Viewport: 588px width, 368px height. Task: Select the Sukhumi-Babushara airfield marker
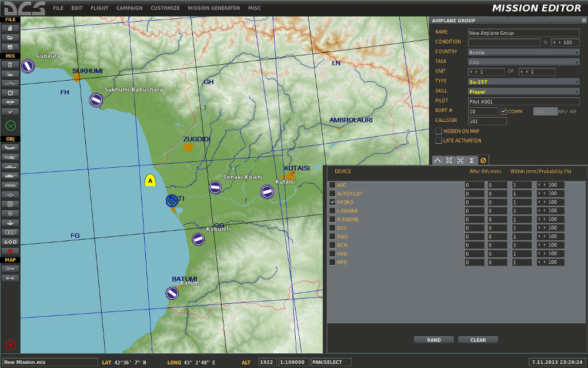[96, 100]
